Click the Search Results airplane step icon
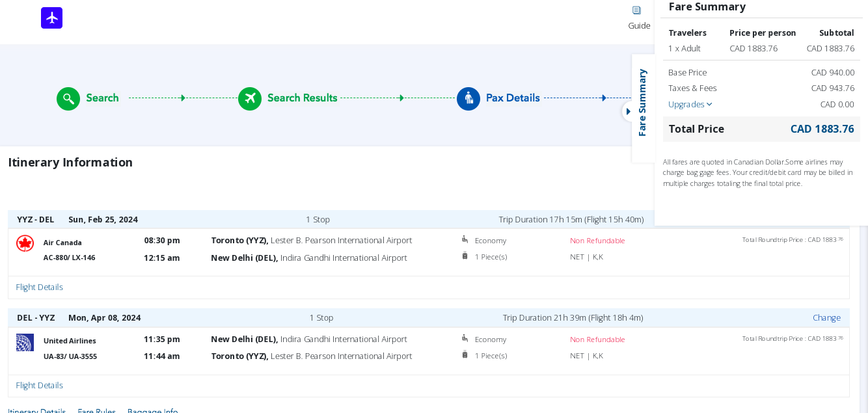 (250, 98)
